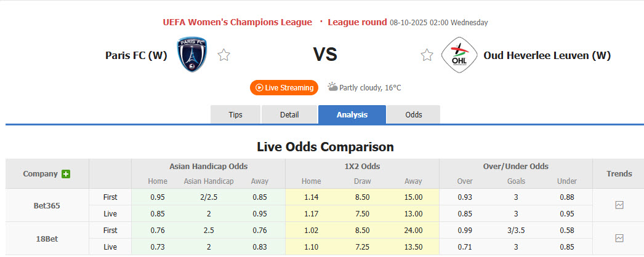Click the Oud Heverlee Leuven (W) team name
Image resolution: width=644 pixels, height=257 pixels.
pyautogui.click(x=547, y=55)
